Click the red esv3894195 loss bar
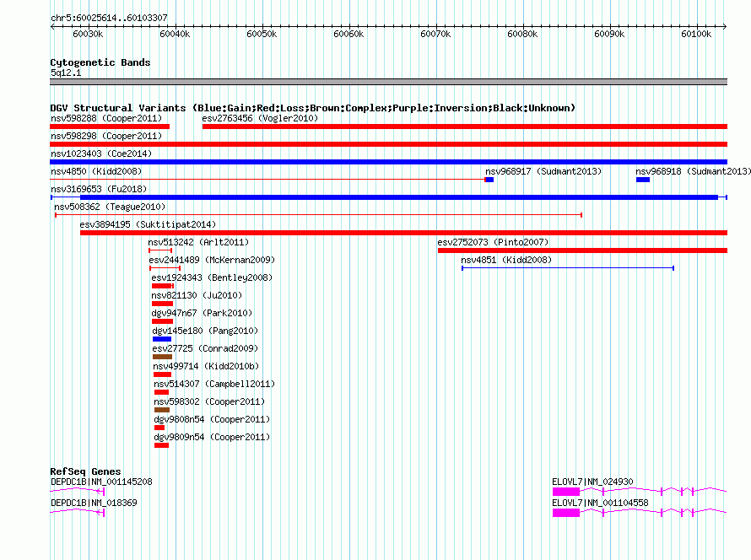The height and width of the screenshot is (560, 751). 403,233
